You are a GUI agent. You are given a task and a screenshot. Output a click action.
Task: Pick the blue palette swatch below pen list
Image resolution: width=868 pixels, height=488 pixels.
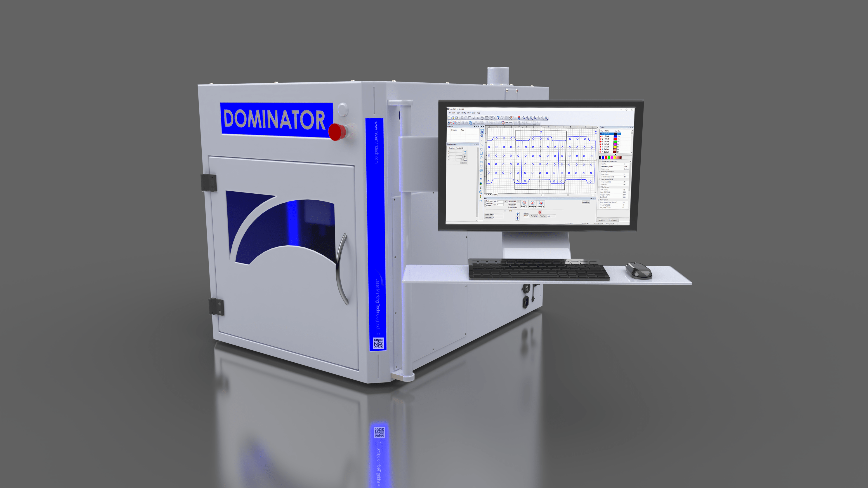click(603, 158)
